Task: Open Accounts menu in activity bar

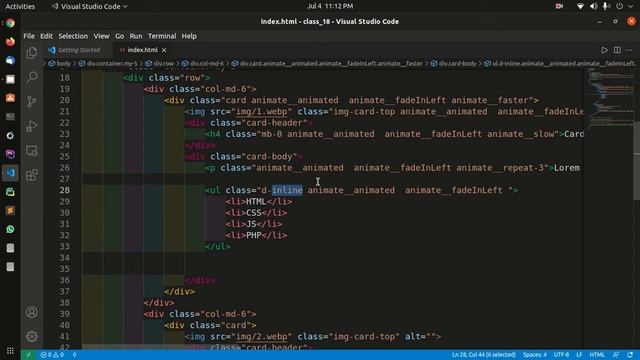Action: [32, 312]
